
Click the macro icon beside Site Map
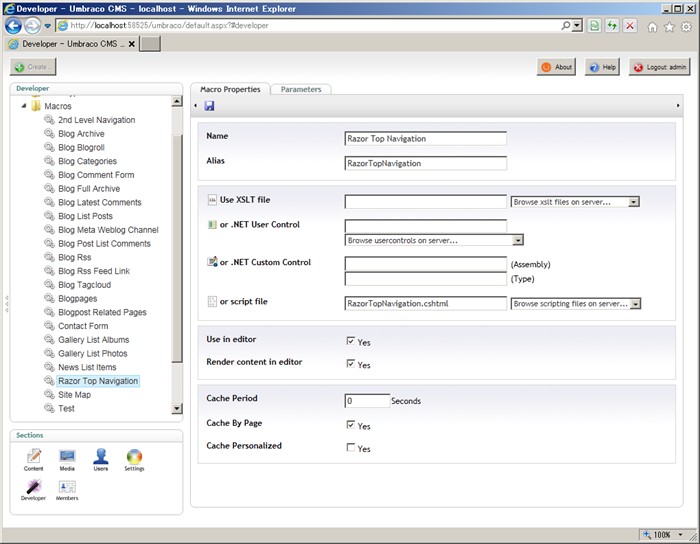[x=49, y=394]
